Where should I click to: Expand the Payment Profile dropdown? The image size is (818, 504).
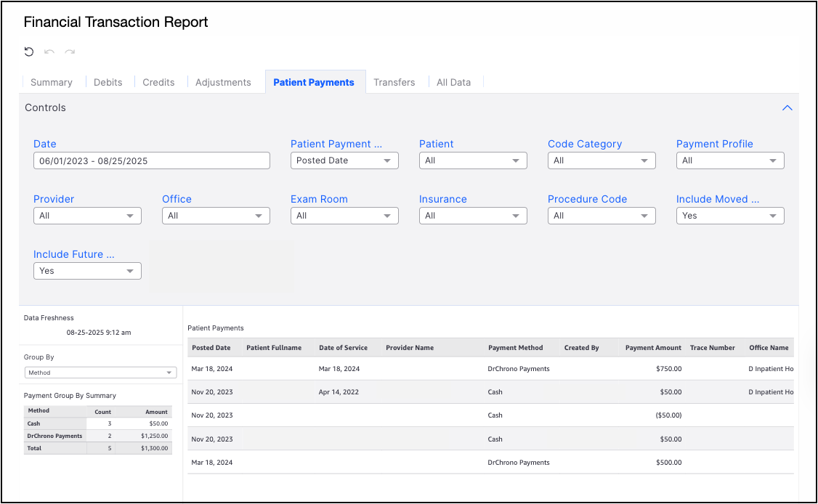(x=730, y=160)
